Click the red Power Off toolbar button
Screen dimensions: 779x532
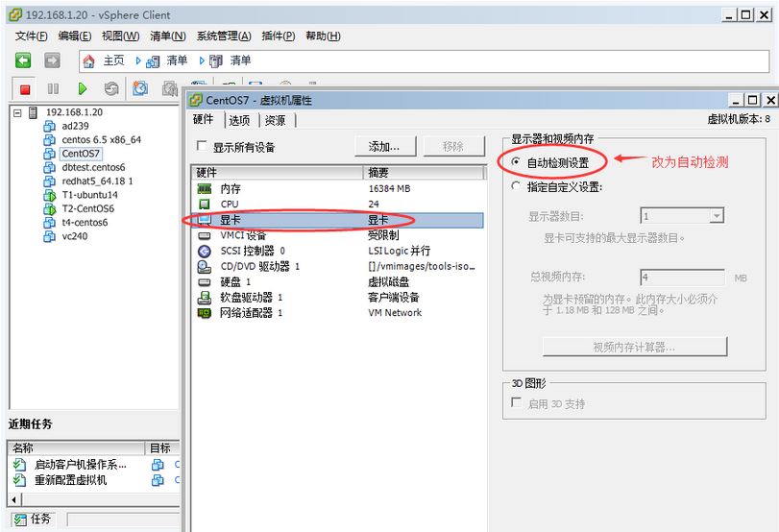tap(25, 89)
